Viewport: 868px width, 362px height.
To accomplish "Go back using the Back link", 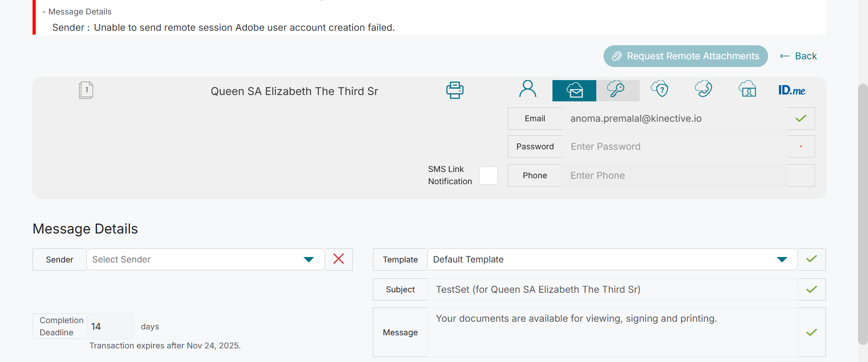I will (x=799, y=56).
